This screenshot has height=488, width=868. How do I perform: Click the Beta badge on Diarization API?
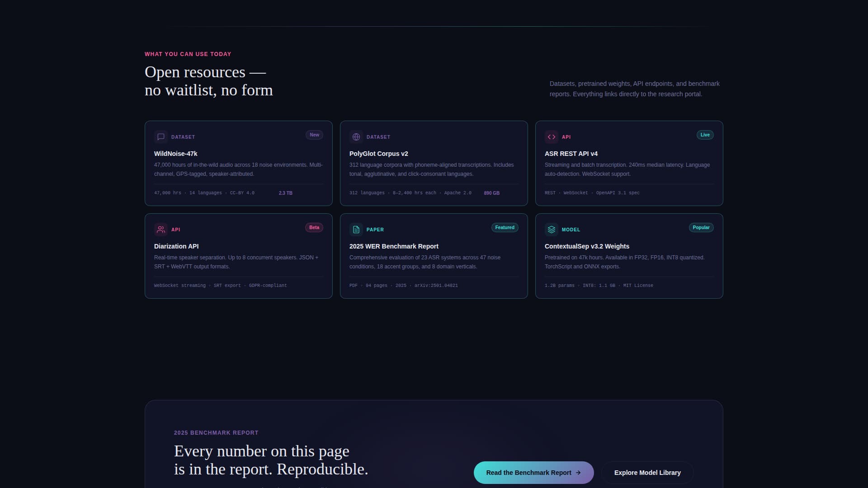point(314,227)
